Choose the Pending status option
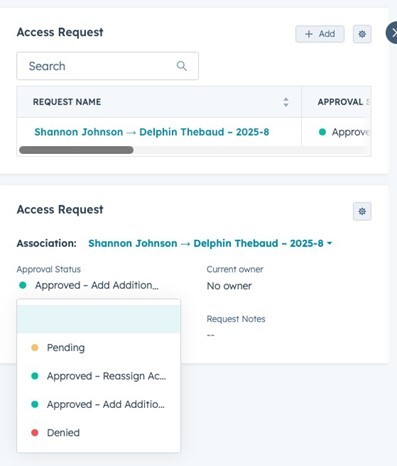This screenshot has height=466, width=397. 99,348
